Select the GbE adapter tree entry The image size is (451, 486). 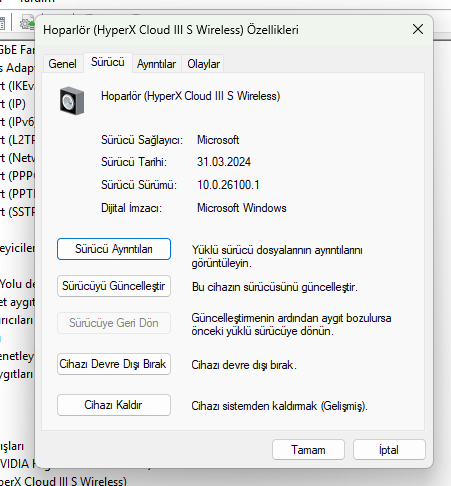point(17,50)
